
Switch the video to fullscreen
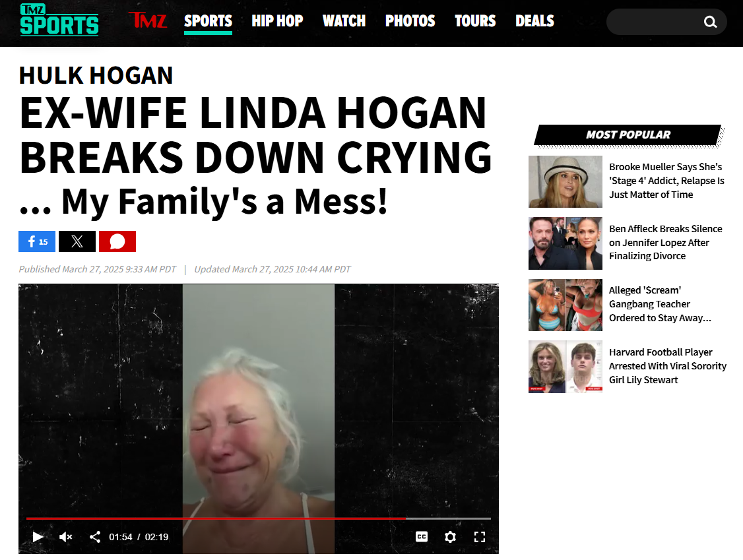pyautogui.click(x=480, y=537)
